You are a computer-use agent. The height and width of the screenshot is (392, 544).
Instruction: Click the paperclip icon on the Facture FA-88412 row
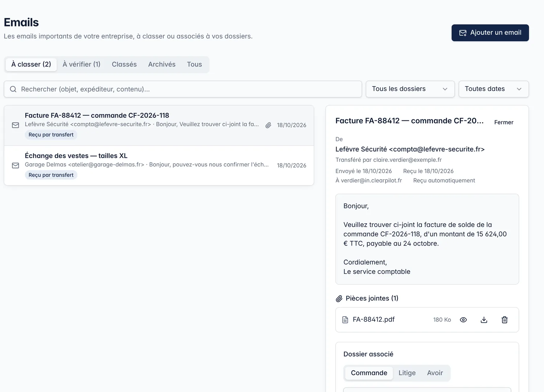tap(268, 125)
